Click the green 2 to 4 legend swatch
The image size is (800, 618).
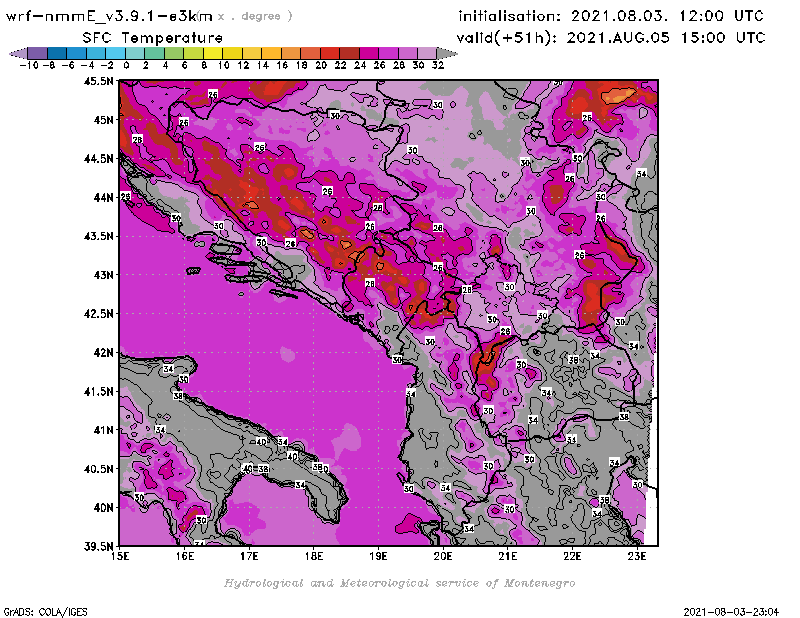click(x=154, y=53)
